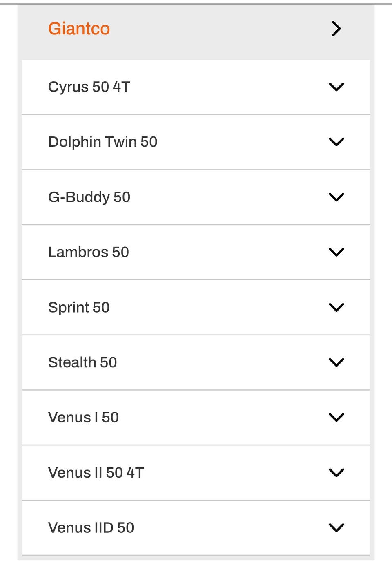The height and width of the screenshot is (561, 392).
Task: Expand the Cyrus 50 4T chevron
Action: [x=336, y=87]
